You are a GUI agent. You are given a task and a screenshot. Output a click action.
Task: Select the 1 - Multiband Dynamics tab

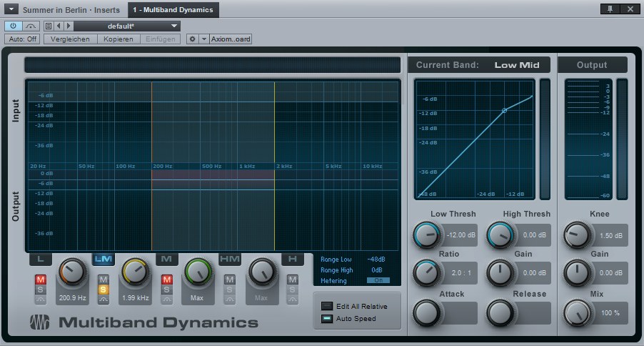pos(173,9)
